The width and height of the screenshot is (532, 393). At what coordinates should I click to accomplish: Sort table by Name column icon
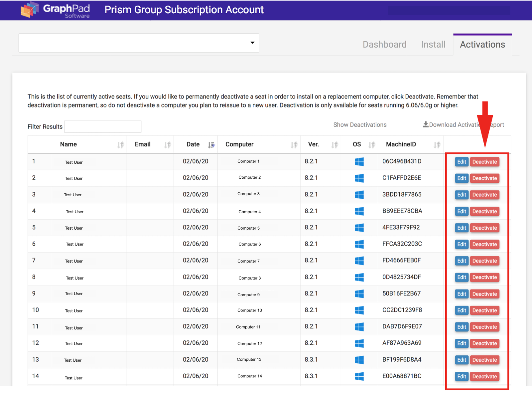pos(120,145)
